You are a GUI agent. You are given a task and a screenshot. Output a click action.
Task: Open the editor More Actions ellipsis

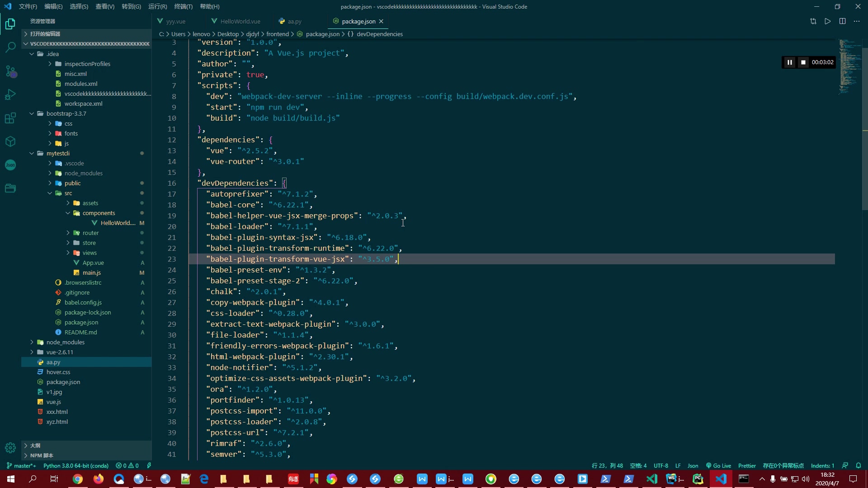[x=857, y=21]
